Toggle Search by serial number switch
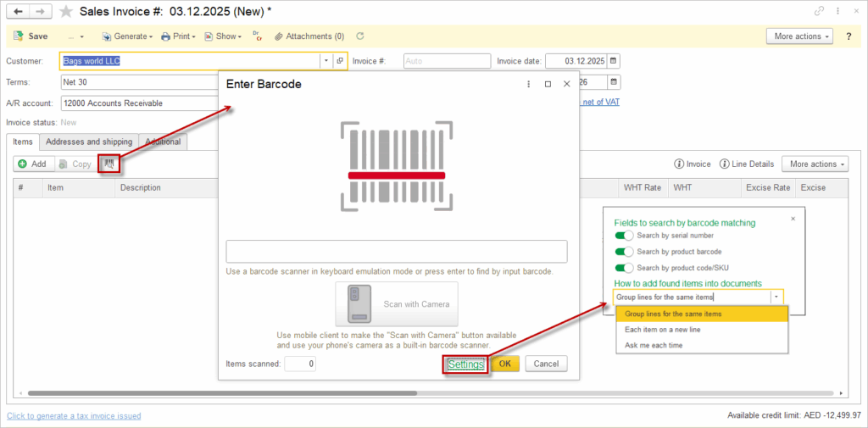868x428 pixels. 624,236
